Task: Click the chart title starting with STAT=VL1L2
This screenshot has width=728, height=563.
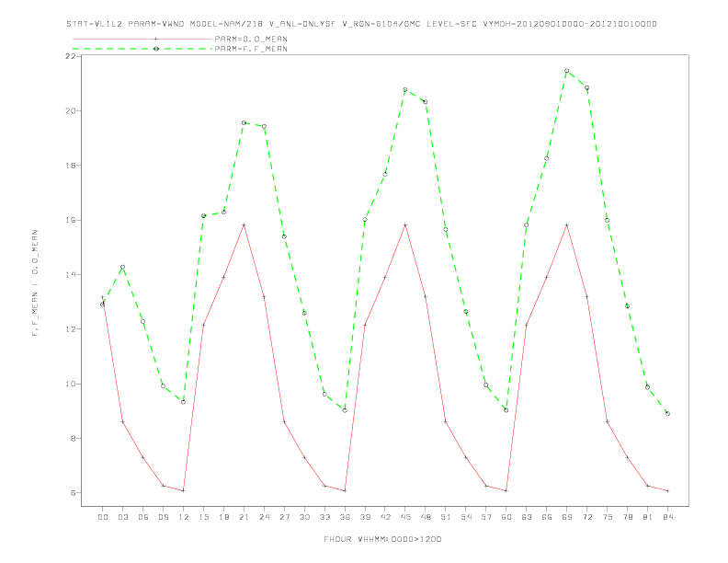Action: 361,24
